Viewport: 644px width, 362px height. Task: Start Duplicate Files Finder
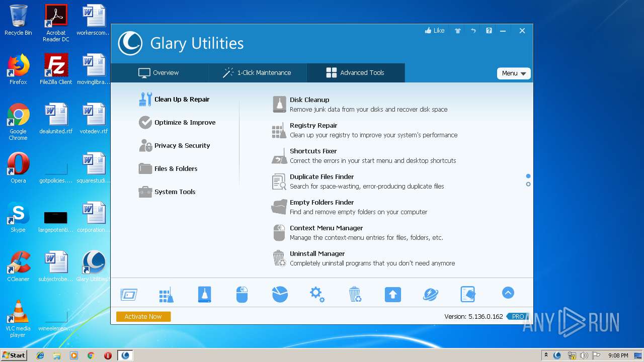click(x=358, y=181)
